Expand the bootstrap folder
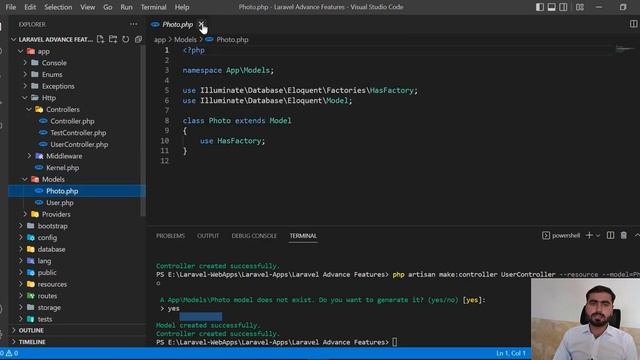 pos(77,226)
